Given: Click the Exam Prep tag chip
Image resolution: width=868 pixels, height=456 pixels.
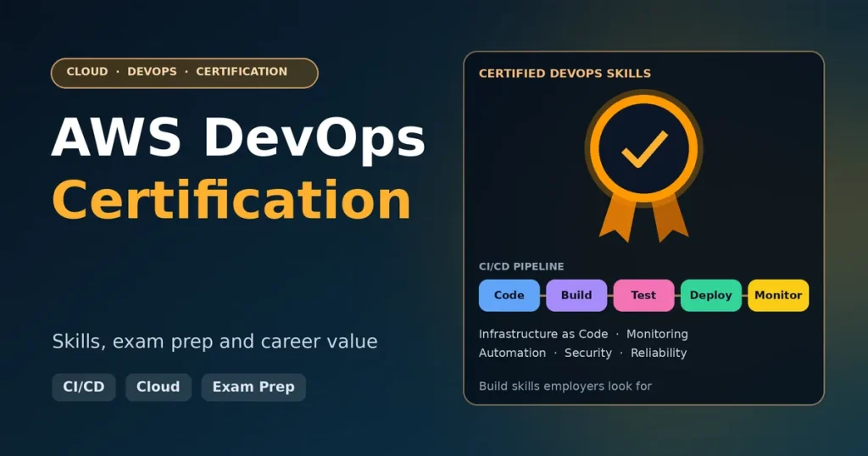Looking at the screenshot, I should point(253,386).
